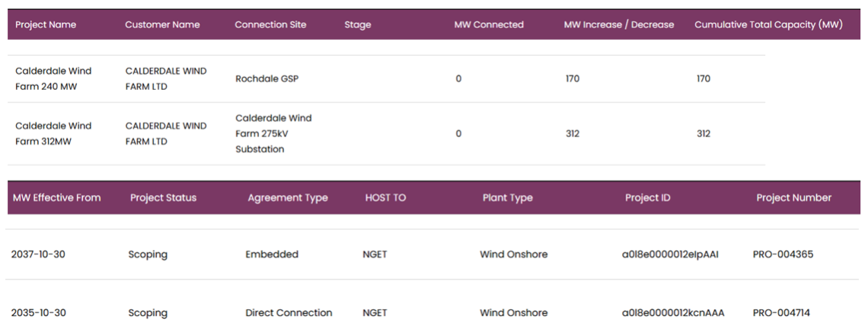Click the Agreement Type column header
Viewport: 868px width, 336px height.
tap(287, 197)
